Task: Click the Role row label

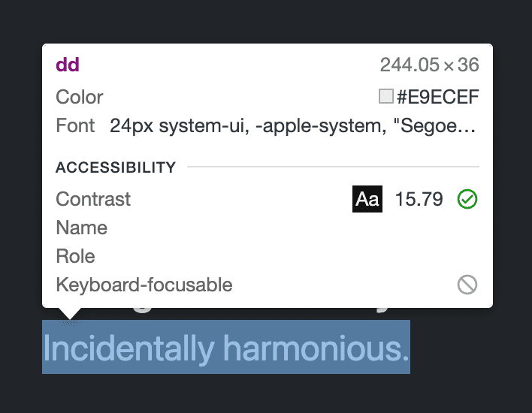Action: (x=75, y=256)
